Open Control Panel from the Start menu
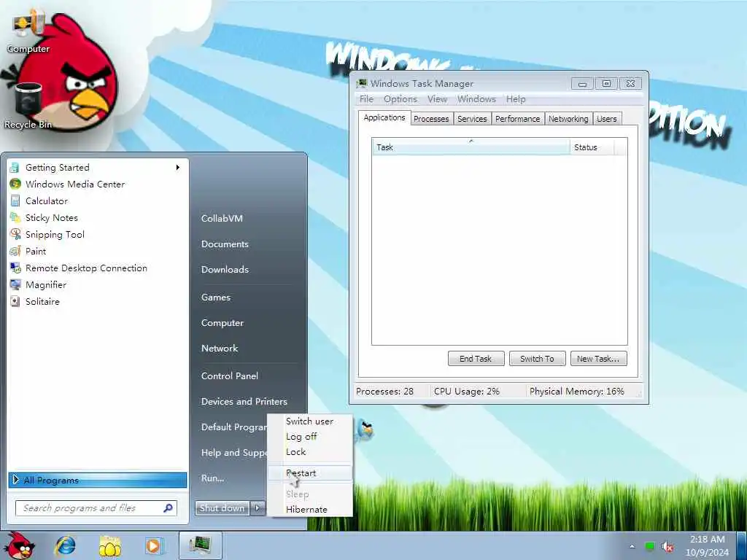Viewport: 747px width, 560px height. [230, 376]
